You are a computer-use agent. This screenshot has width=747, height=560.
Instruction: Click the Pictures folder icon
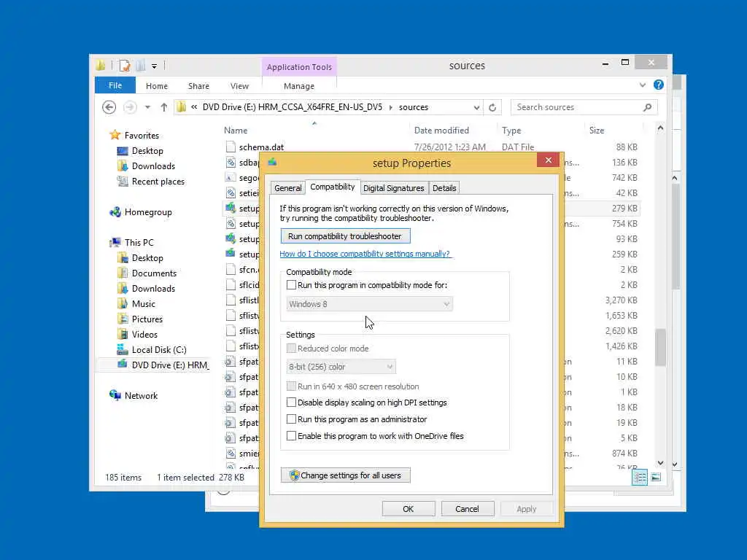123,319
